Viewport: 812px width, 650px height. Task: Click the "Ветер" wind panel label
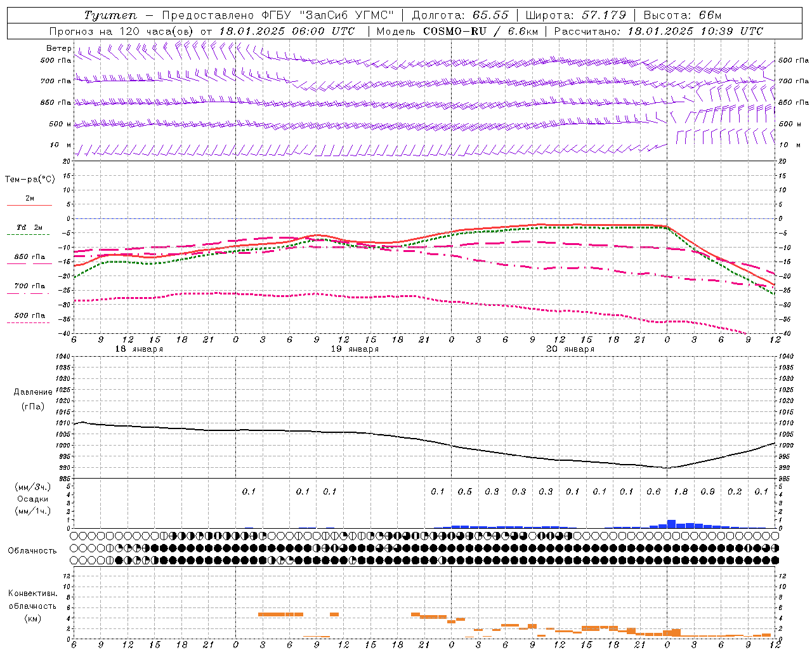pos(58,48)
